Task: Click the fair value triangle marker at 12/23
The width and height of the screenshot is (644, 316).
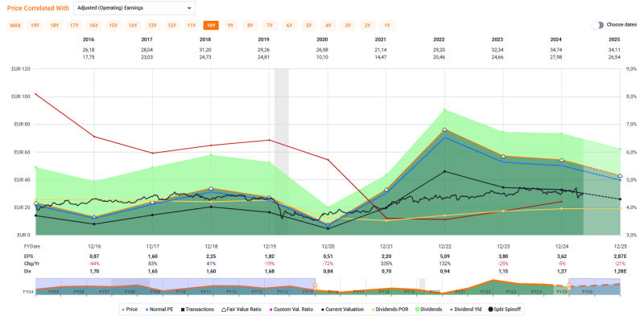Action: [x=503, y=157]
